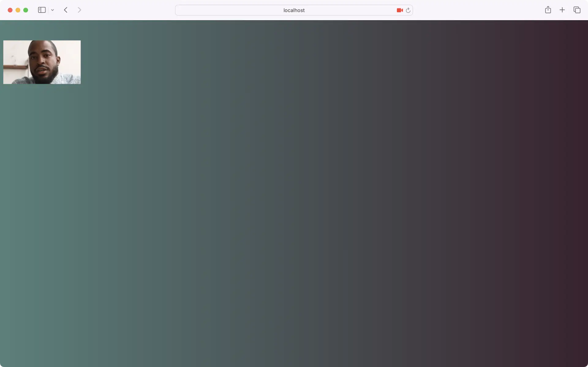The width and height of the screenshot is (588, 367).
Task: Show the tab overview
Action: pos(577,10)
